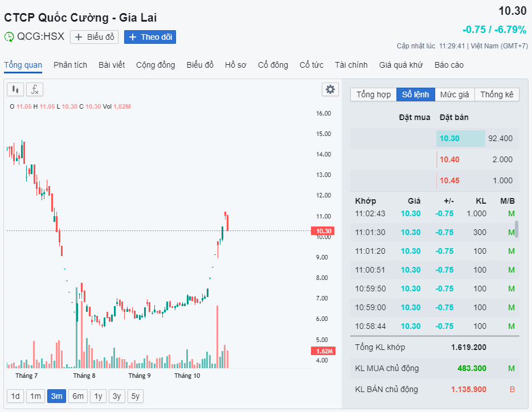The height and width of the screenshot is (412, 532).
Task: Click the blue Theo dõi follow button
Action: pos(150,37)
